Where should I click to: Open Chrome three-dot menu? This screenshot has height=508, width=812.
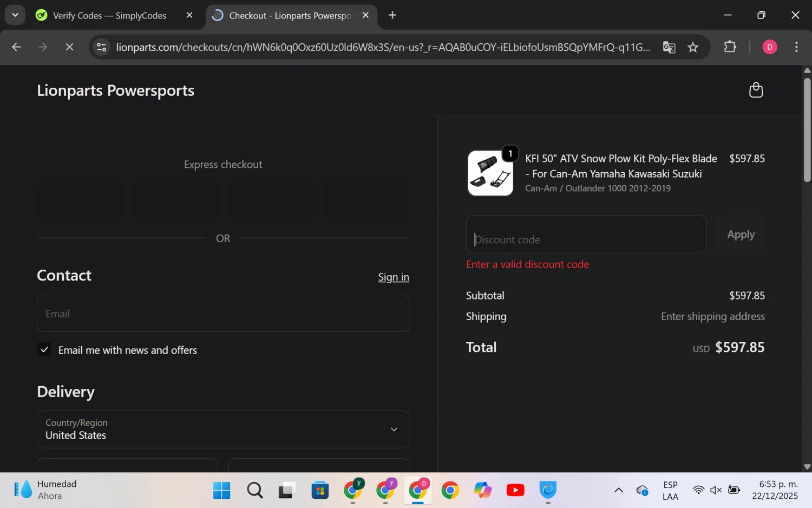796,47
